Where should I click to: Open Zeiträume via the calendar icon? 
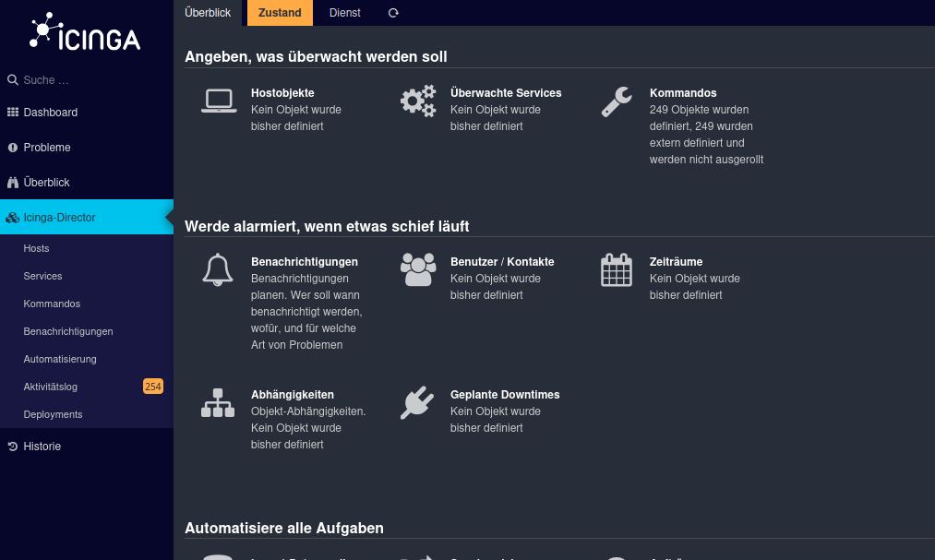tap(616, 269)
